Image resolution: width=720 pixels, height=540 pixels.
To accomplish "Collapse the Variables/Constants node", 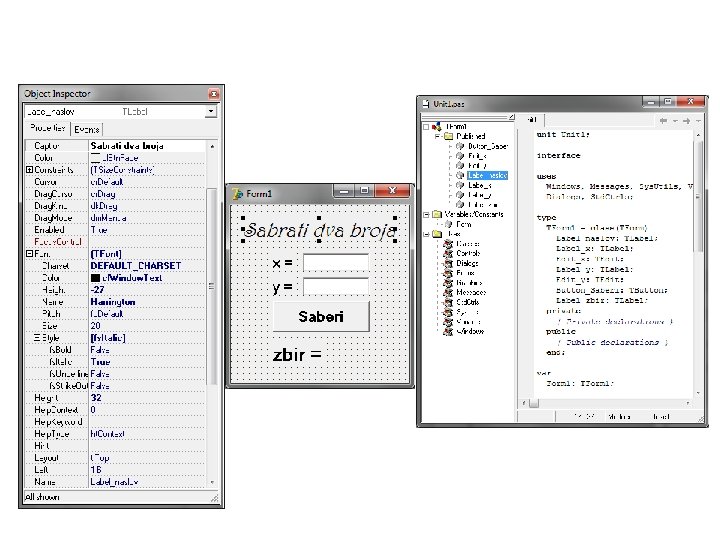I will [x=426, y=214].
